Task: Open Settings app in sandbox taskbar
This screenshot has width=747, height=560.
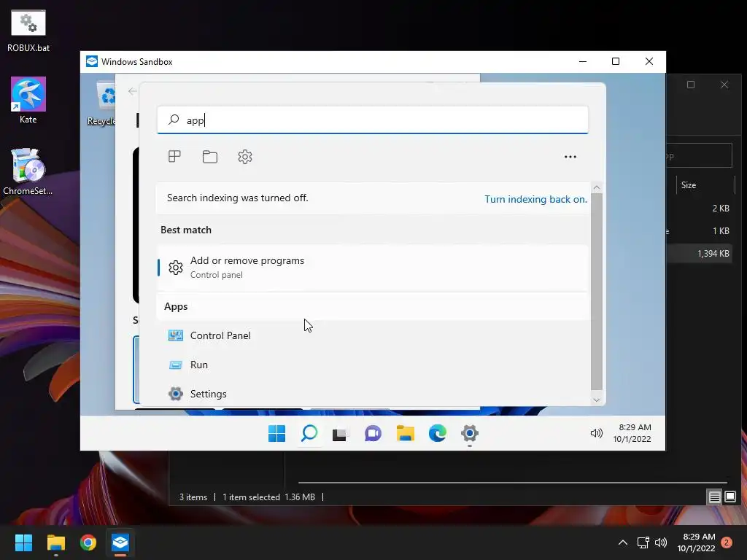Action: click(x=470, y=433)
